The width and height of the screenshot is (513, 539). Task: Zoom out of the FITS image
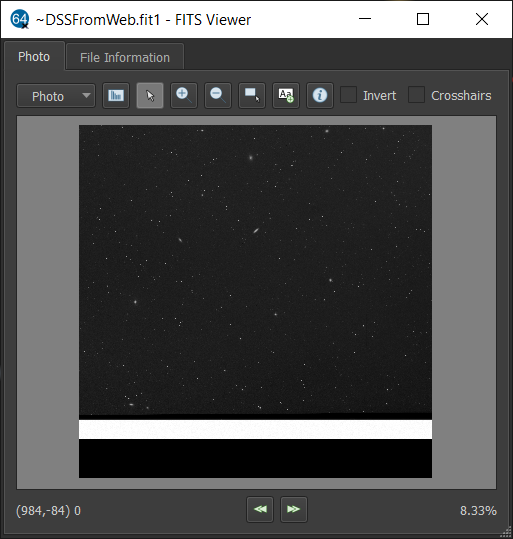click(x=218, y=95)
